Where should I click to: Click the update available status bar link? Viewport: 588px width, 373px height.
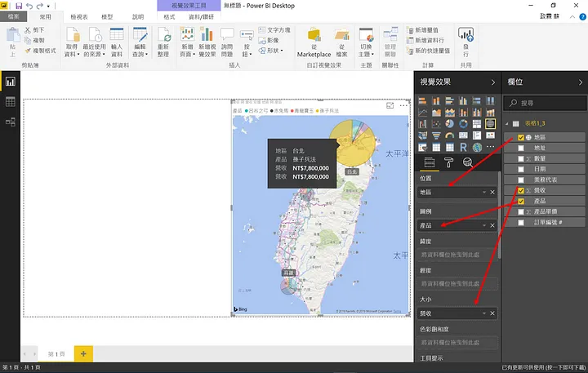[544, 368]
